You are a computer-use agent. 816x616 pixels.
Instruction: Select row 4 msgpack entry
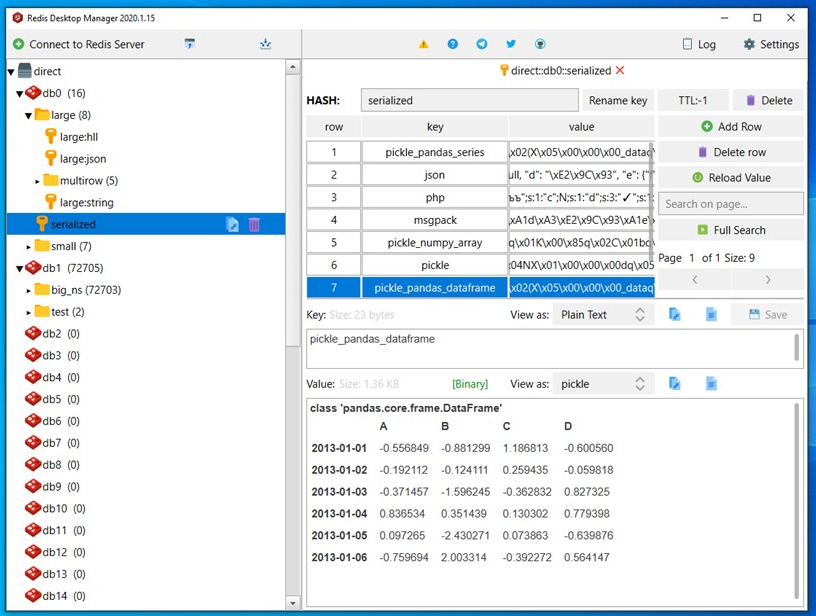tap(434, 219)
